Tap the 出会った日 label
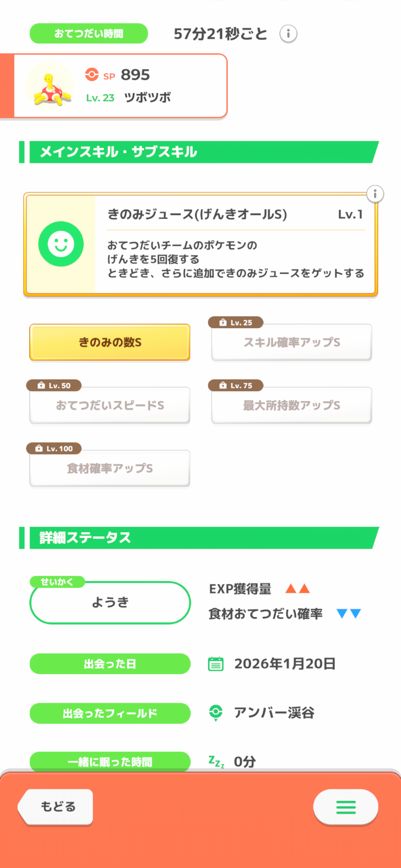401x868 pixels. click(110, 664)
